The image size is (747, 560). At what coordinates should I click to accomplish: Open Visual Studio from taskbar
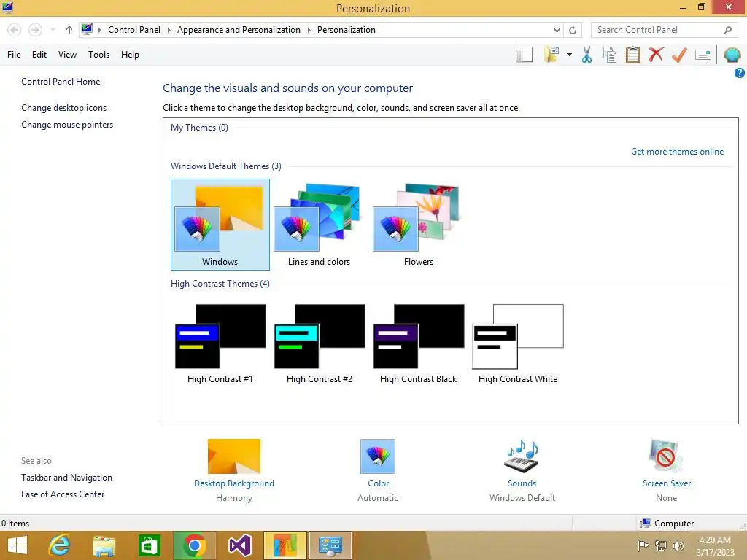pos(239,545)
